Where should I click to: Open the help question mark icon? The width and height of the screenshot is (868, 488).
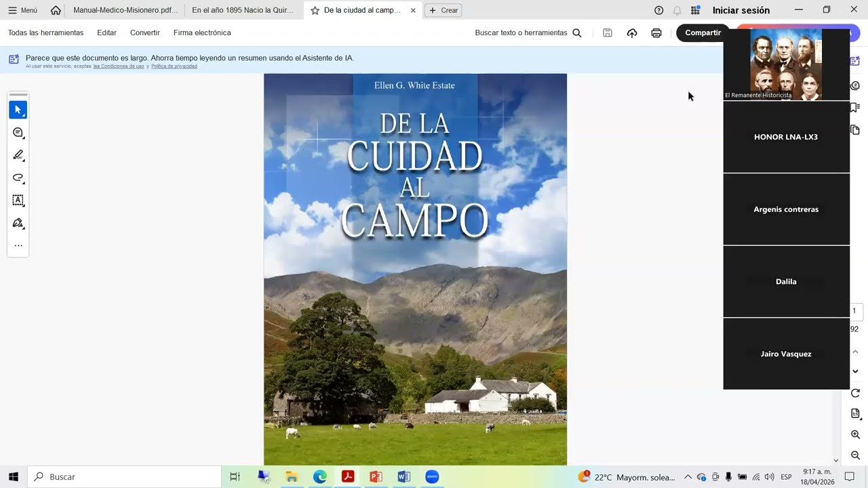[x=658, y=10]
